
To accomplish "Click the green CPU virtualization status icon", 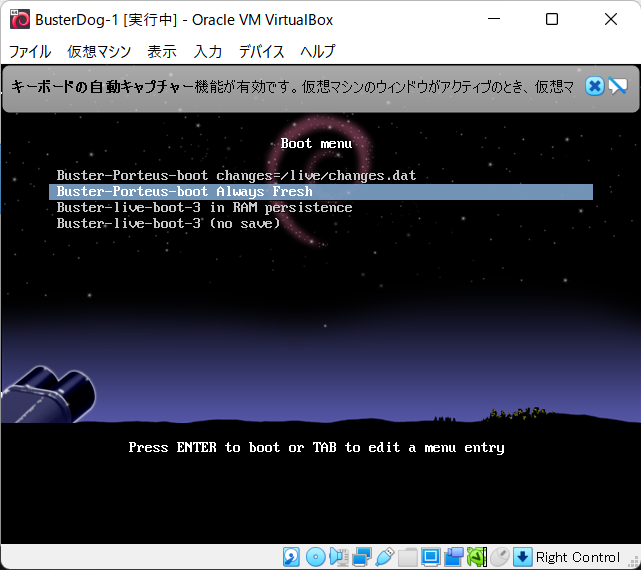I will (x=477, y=557).
